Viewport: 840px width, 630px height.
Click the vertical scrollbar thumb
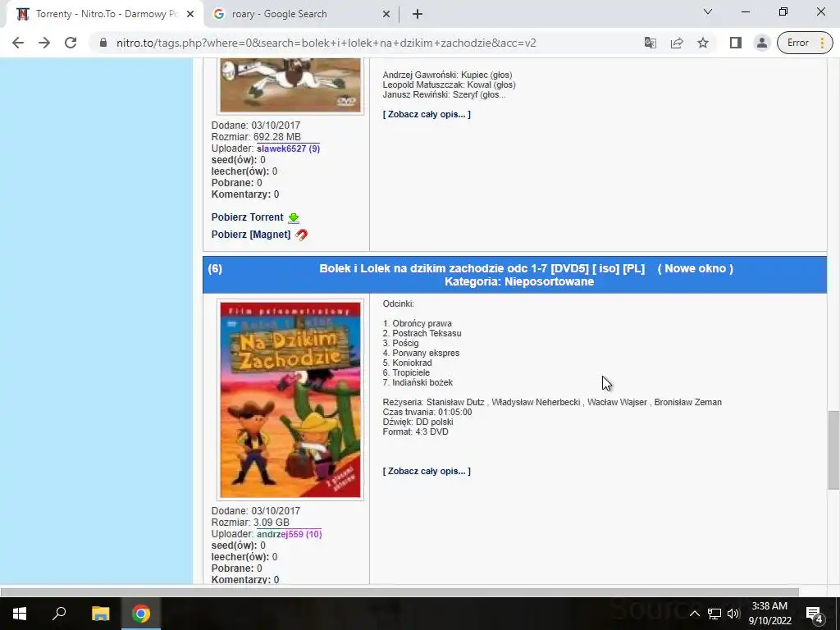click(833, 450)
